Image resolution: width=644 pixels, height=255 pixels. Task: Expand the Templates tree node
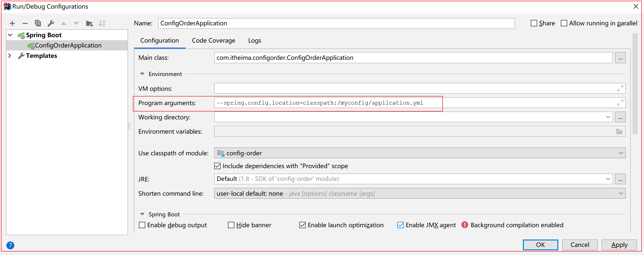point(10,56)
